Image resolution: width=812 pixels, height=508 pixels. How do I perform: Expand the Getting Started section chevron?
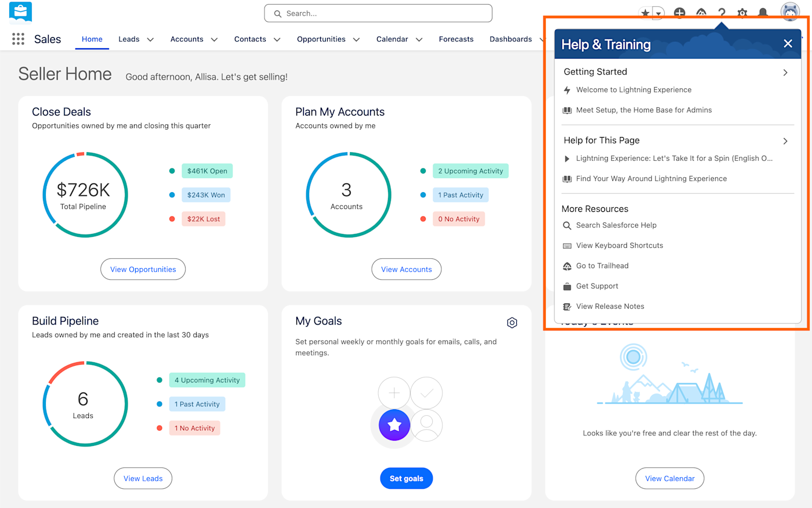pyautogui.click(x=785, y=73)
